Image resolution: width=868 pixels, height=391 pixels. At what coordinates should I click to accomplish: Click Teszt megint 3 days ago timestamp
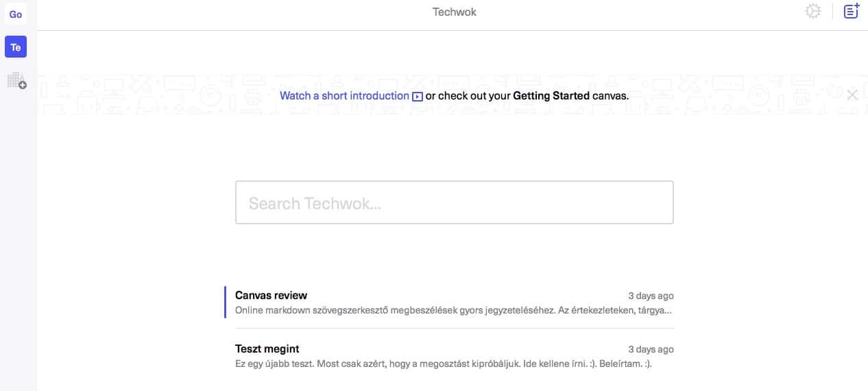651,349
